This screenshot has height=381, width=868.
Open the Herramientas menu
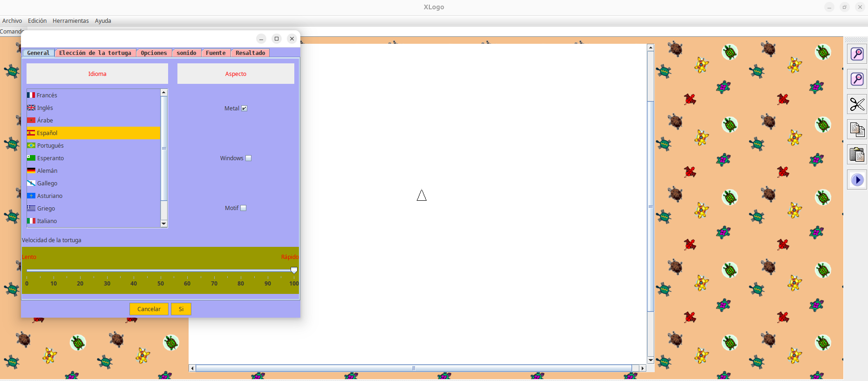(70, 21)
